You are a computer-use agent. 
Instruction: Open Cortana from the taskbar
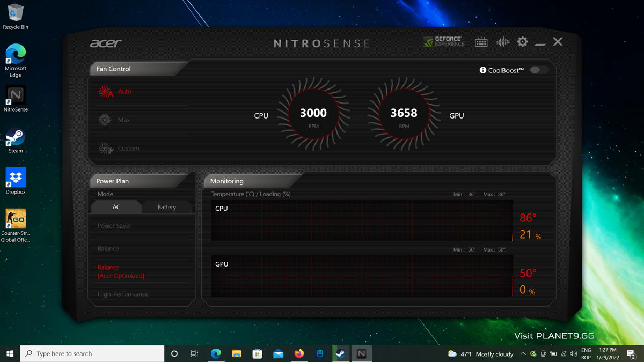point(174,353)
